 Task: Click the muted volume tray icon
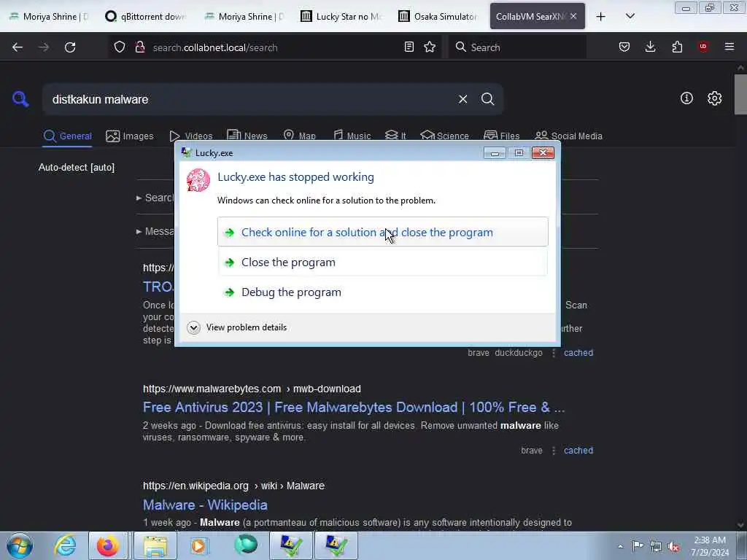(673, 547)
